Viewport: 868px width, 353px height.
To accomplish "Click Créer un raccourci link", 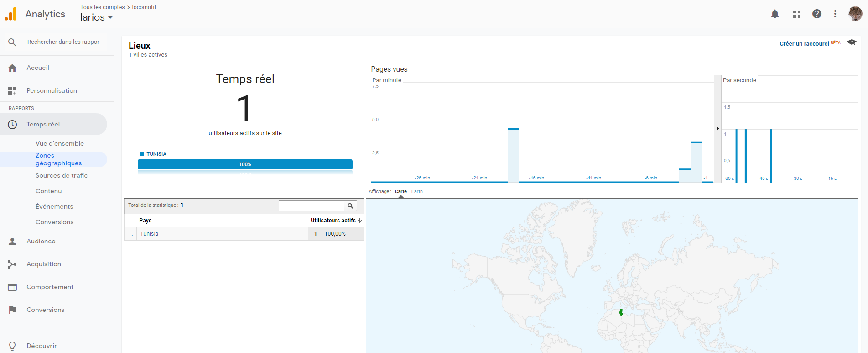I will 804,44.
